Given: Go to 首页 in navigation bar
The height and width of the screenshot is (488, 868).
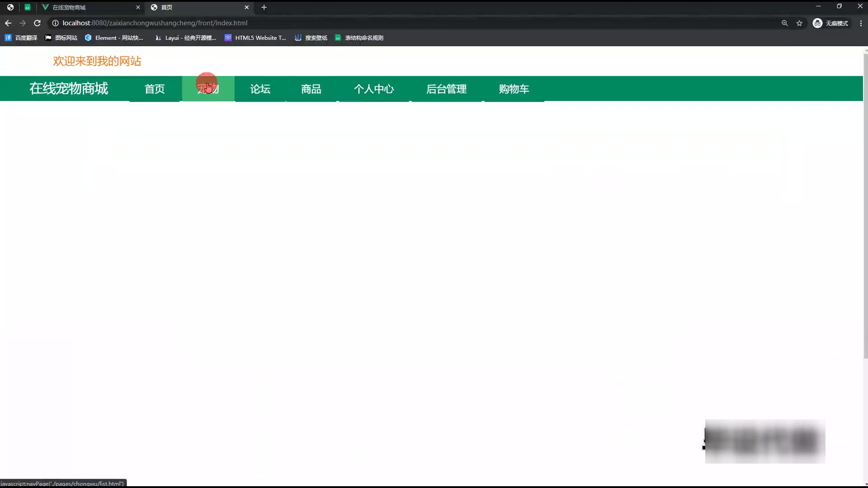Looking at the screenshot, I should pos(155,89).
